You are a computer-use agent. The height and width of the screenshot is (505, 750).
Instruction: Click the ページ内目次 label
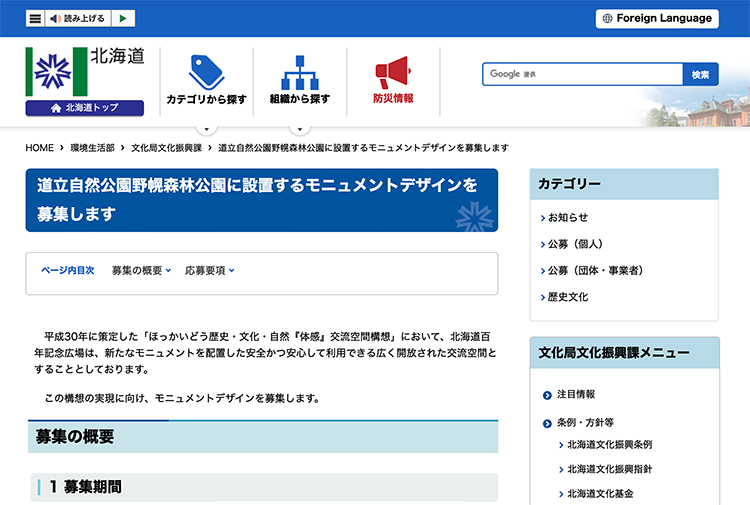tap(67, 271)
